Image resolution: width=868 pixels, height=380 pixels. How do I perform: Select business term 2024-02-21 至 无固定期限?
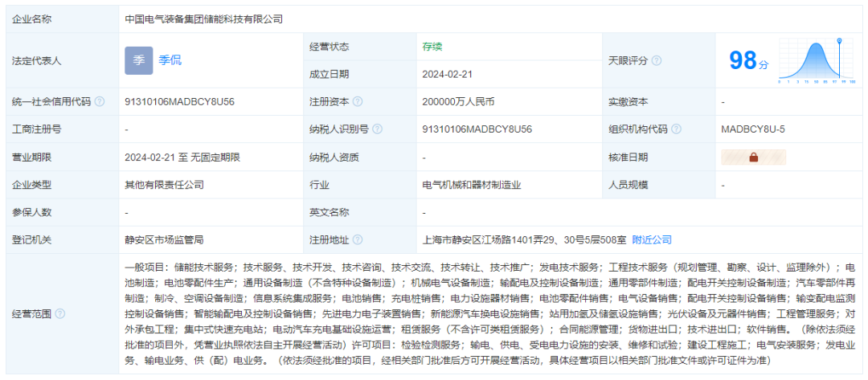click(x=182, y=157)
